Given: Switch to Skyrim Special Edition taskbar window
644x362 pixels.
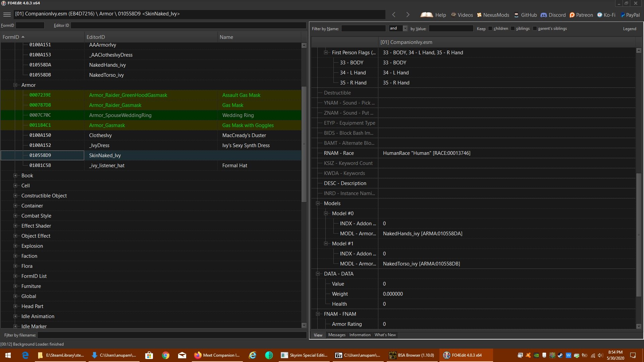Looking at the screenshot, I should point(304,355).
